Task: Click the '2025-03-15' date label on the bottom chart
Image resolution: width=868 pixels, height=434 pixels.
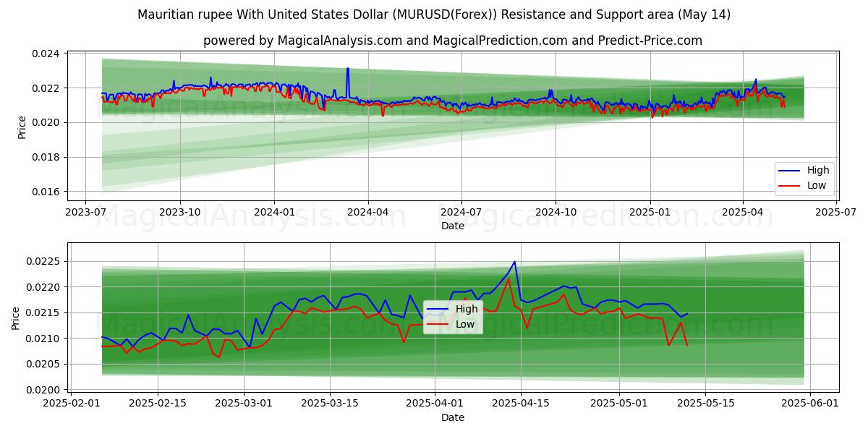Action: 330,404
